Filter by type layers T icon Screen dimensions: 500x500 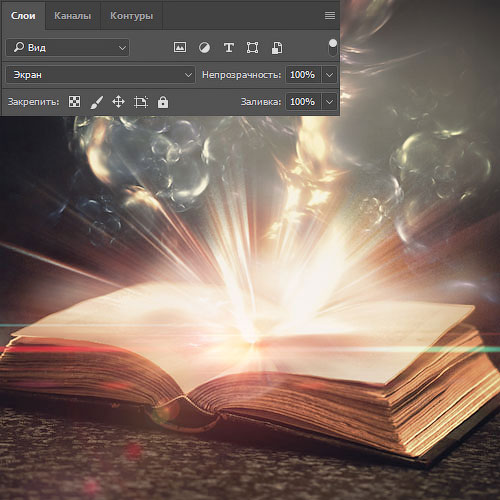click(x=229, y=48)
